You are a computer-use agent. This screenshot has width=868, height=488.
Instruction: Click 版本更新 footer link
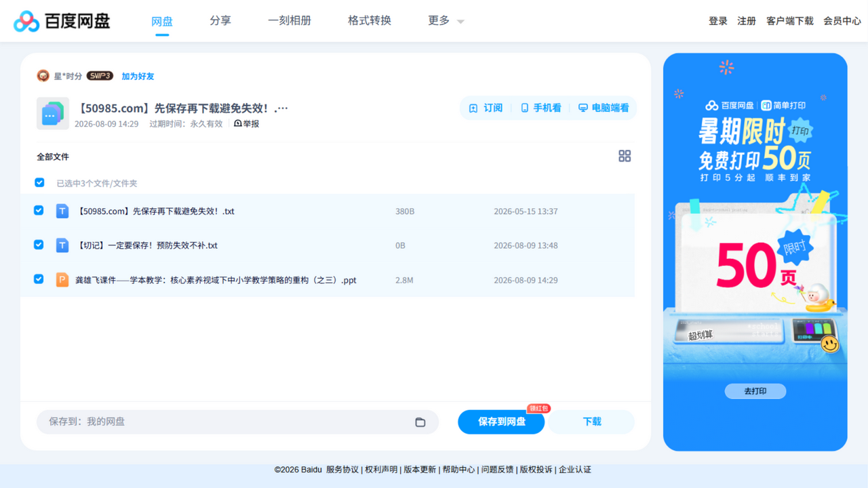pos(420,470)
